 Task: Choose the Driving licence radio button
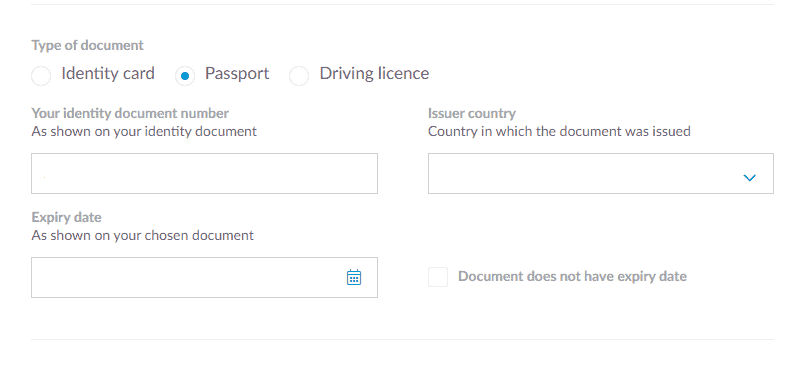tap(299, 76)
